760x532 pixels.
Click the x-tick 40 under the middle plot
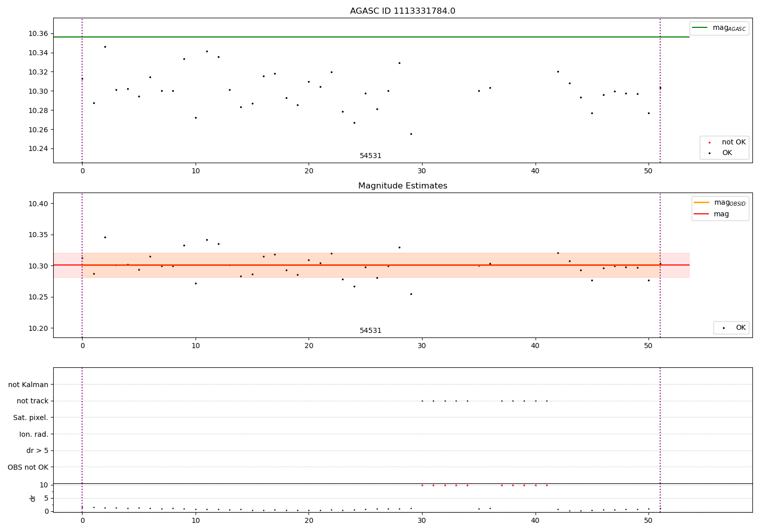(x=536, y=346)
